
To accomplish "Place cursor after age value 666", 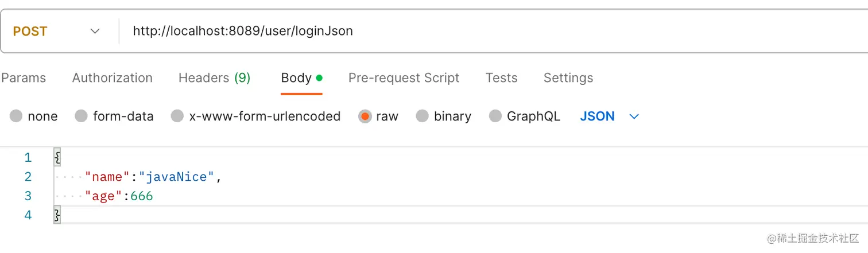I will [154, 197].
